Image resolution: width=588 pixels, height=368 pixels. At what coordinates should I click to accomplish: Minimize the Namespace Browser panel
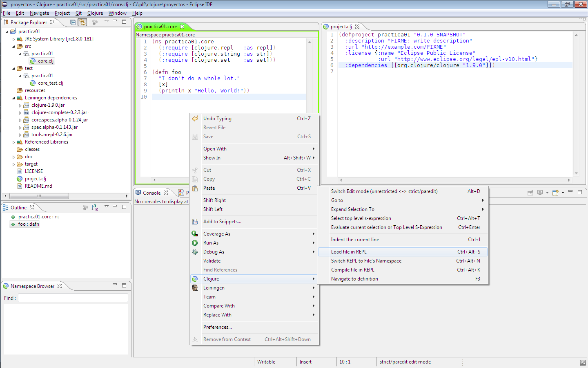click(115, 285)
